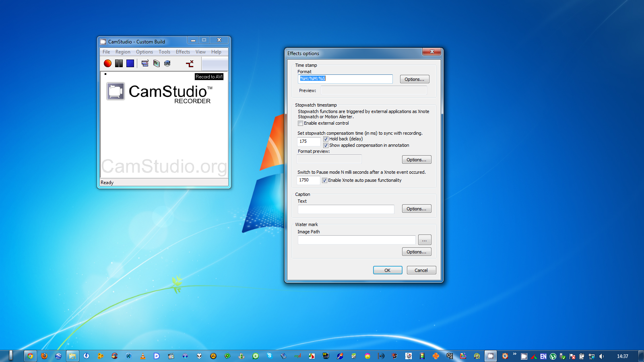The height and width of the screenshot is (362, 644).
Task: Launch Google Chrome from the taskbar
Action: coord(30,356)
